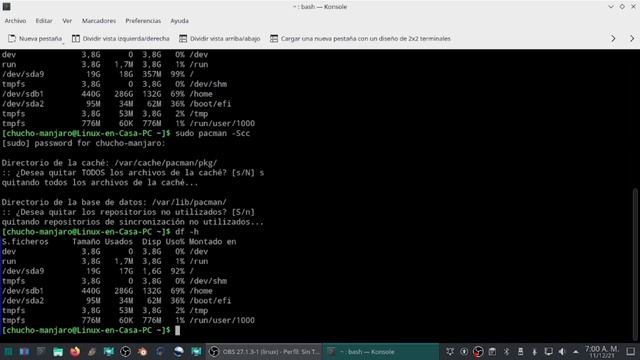
Task: Open the brown app icon after Firefox
Action: 91,351
